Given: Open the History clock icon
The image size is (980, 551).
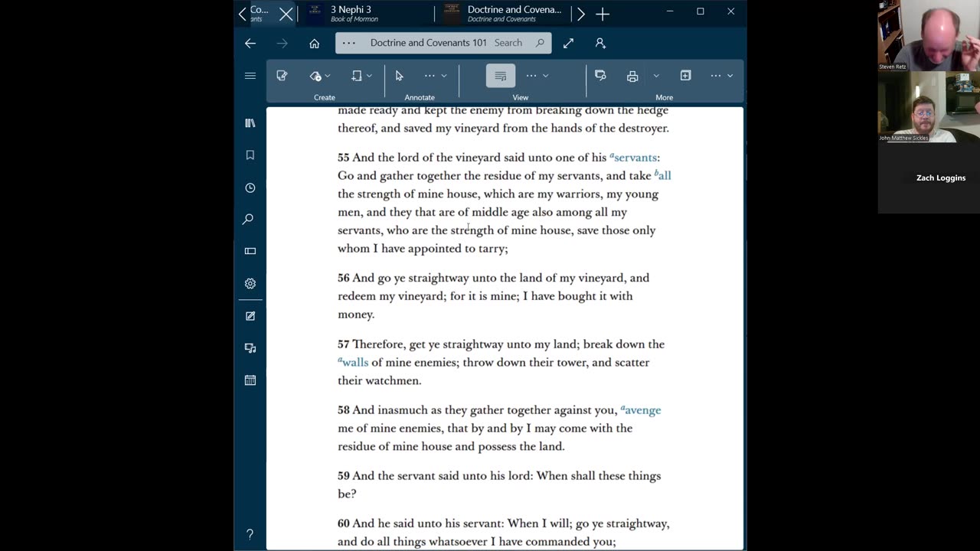Looking at the screenshot, I should click(250, 187).
